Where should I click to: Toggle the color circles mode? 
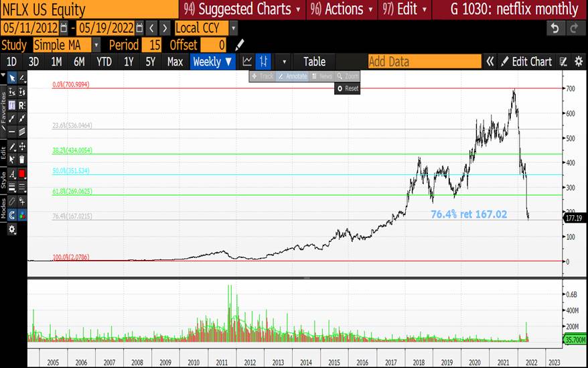(22, 215)
